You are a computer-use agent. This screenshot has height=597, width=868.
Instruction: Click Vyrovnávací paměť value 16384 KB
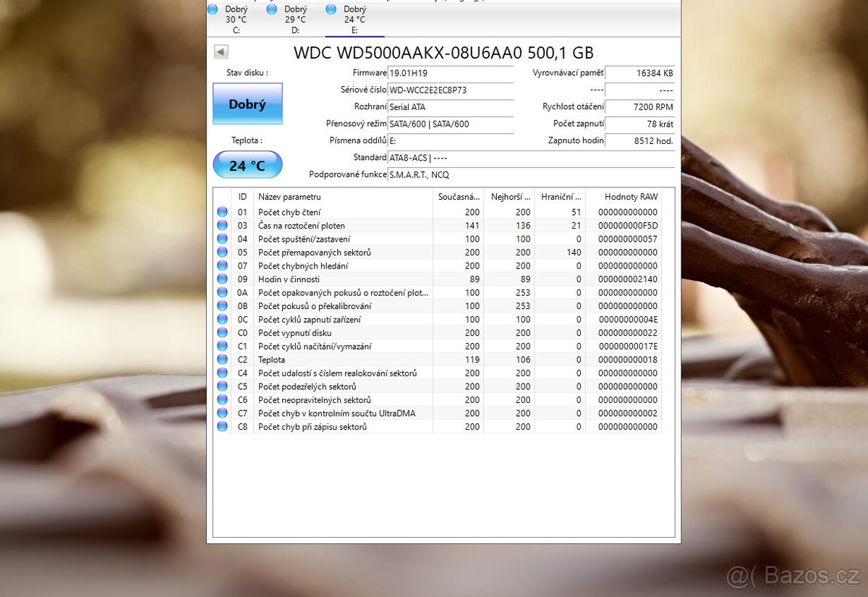click(x=640, y=73)
